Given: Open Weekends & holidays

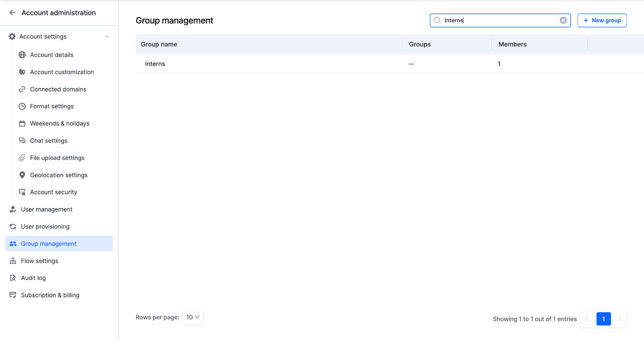Looking at the screenshot, I should [60, 124].
